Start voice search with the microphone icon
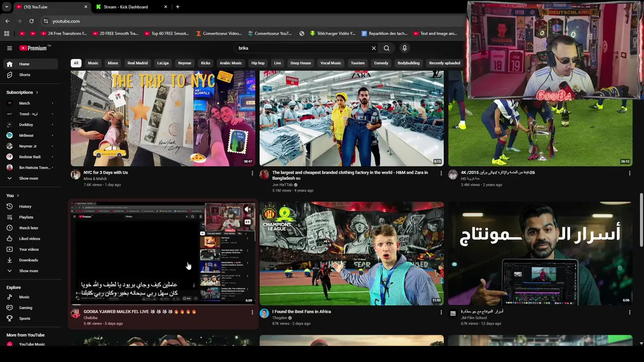Viewport: 644px width, 362px height. (405, 48)
